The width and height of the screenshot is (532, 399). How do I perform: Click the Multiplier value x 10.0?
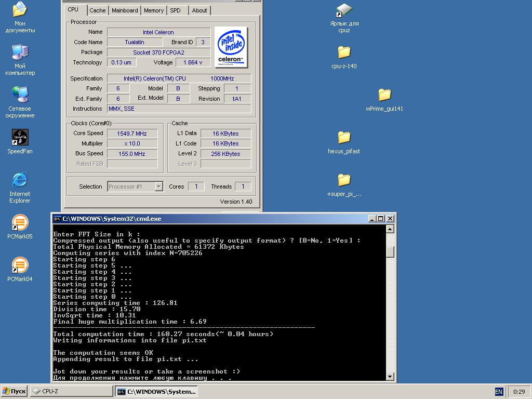[x=132, y=143]
